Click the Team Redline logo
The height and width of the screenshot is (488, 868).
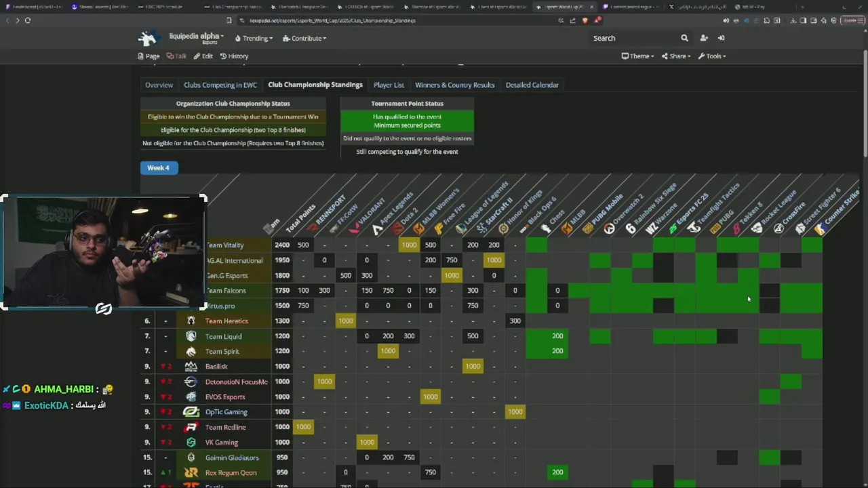[x=191, y=427]
